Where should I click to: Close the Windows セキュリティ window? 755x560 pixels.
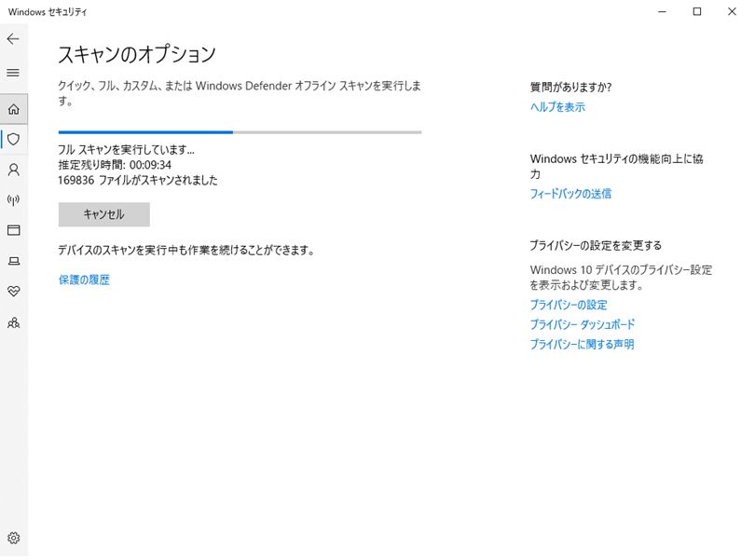click(732, 11)
